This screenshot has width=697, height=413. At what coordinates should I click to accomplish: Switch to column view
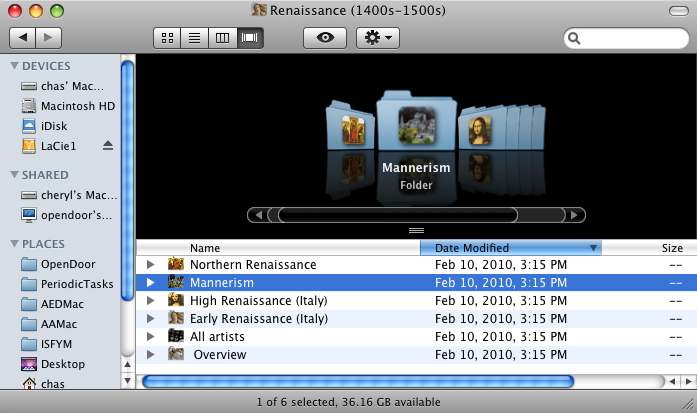coord(222,38)
